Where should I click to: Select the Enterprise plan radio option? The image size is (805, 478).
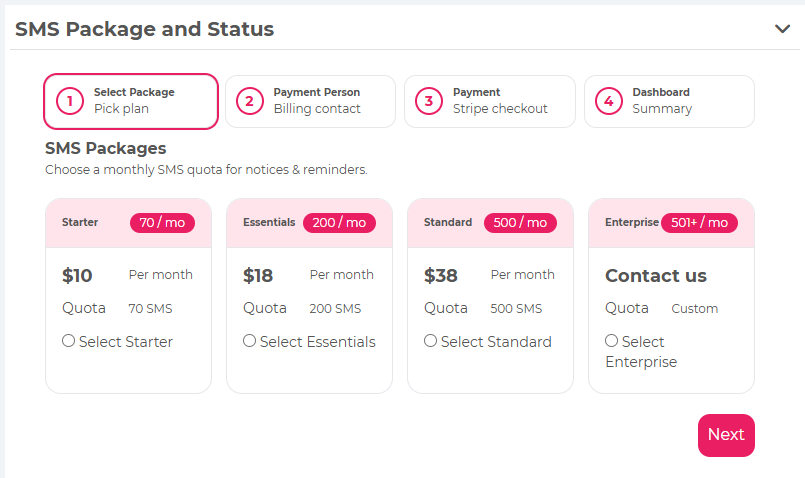[612, 341]
